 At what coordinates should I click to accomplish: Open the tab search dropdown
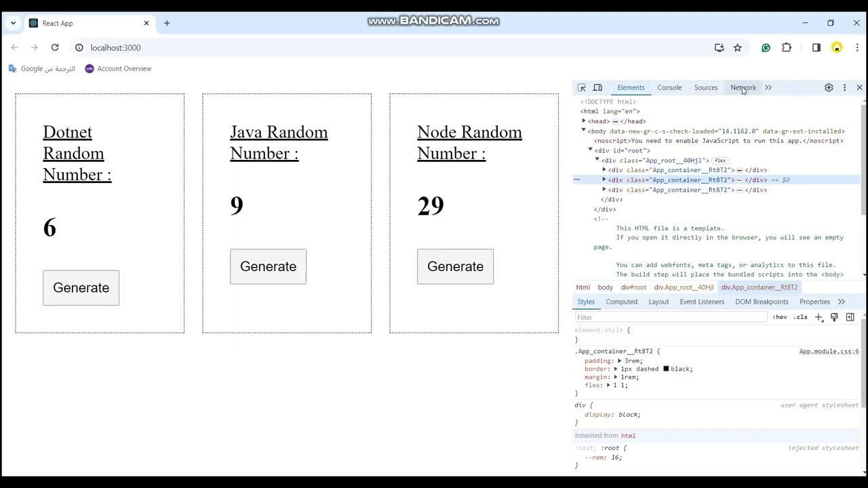click(13, 23)
